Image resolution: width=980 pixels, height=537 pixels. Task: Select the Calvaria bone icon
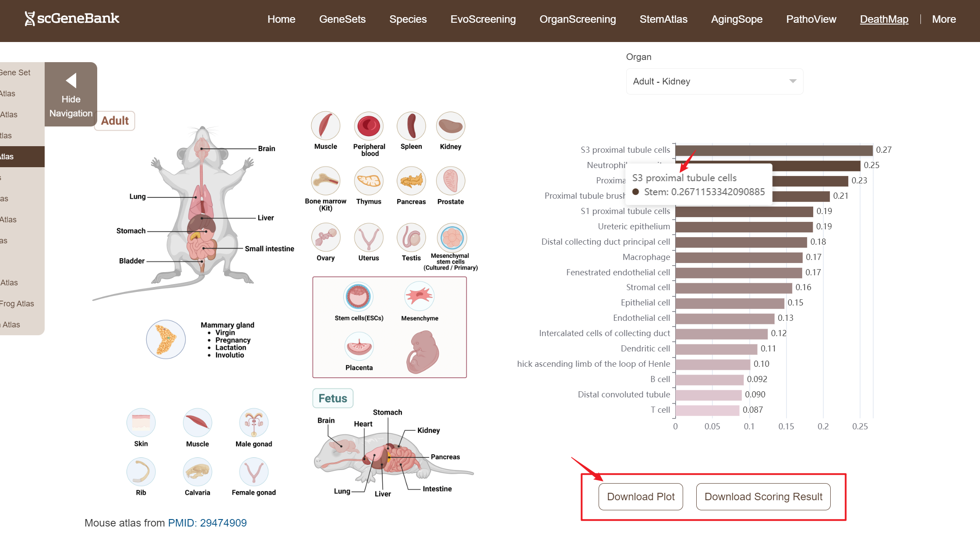(x=197, y=472)
